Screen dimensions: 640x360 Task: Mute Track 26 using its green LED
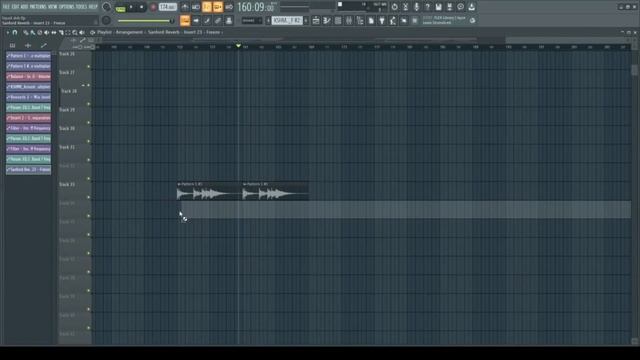click(89, 67)
